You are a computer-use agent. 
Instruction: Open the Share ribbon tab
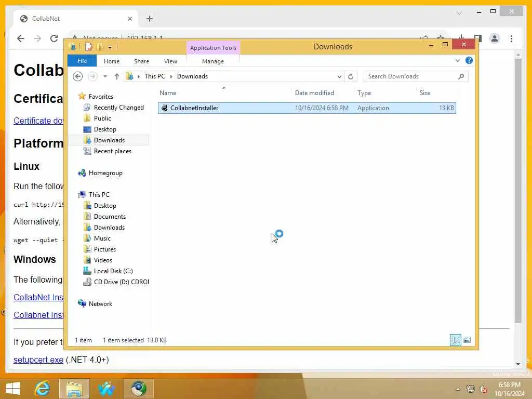click(x=141, y=61)
